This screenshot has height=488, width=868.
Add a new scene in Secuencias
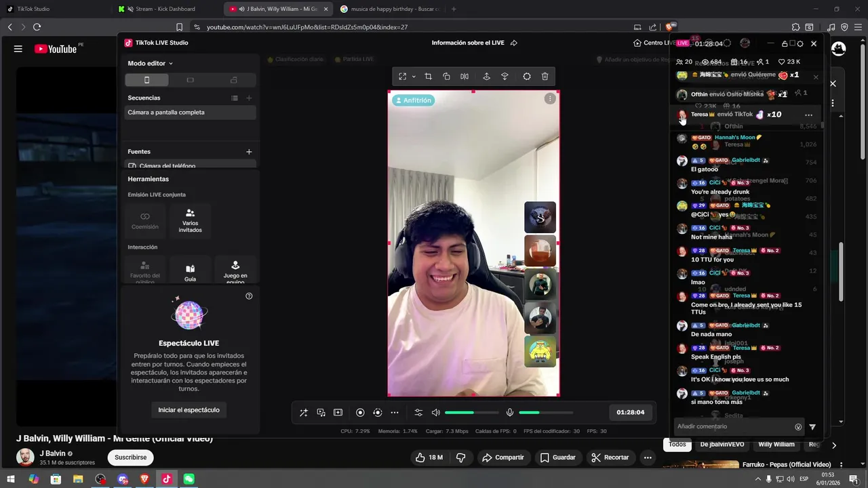[x=249, y=98]
